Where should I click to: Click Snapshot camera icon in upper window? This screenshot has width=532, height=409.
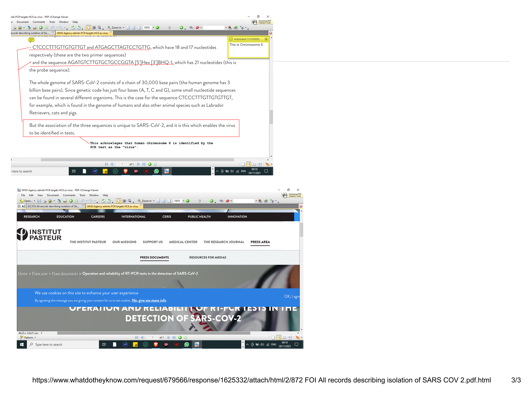pyautogui.click(x=94, y=28)
